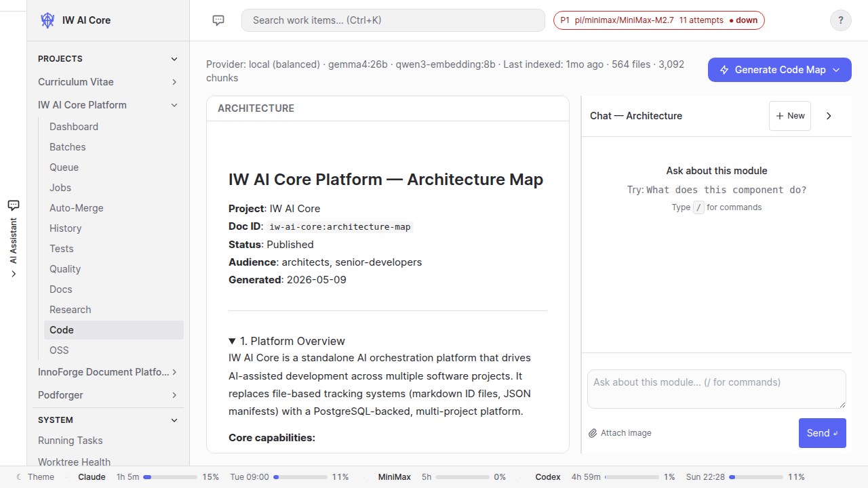Click the Attach image label
868x488 pixels.
click(626, 433)
